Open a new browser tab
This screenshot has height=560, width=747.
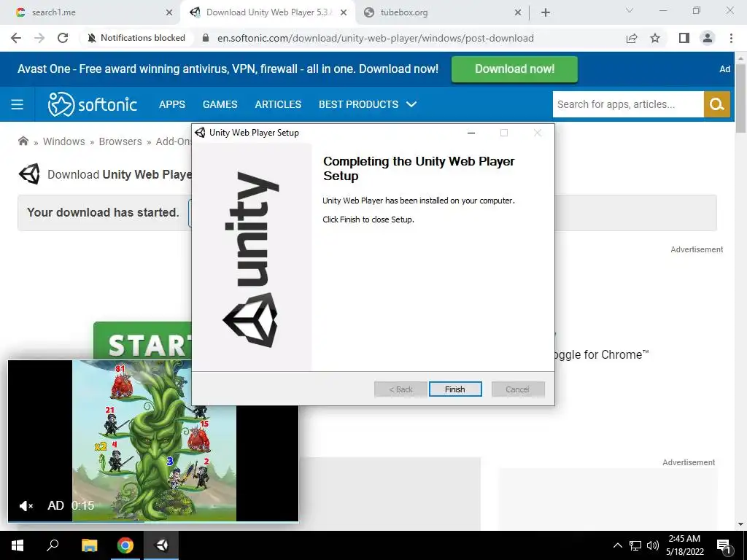[x=546, y=12]
